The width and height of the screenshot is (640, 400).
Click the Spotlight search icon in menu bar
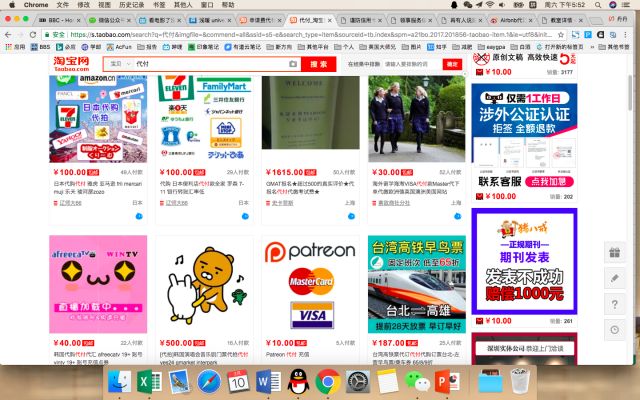coord(598,5)
